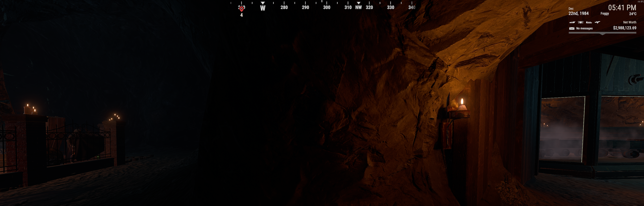The width and height of the screenshot is (644, 206).
Task: Click the Net Worth label text
Action: point(630,22)
